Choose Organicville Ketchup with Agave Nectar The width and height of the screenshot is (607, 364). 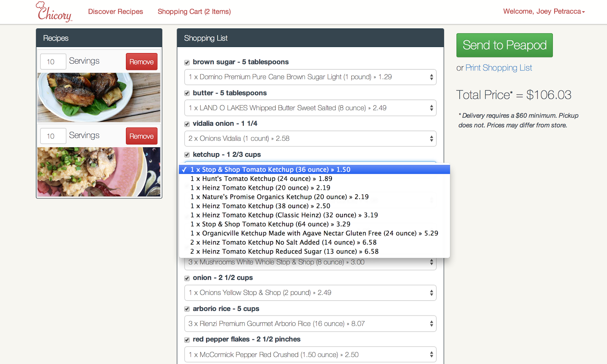tap(315, 233)
